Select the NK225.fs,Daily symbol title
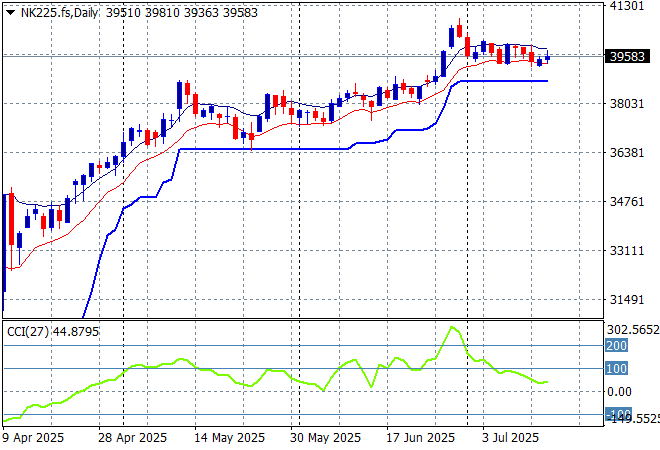This screenshot has height=450, width=660. coord(59,13)
